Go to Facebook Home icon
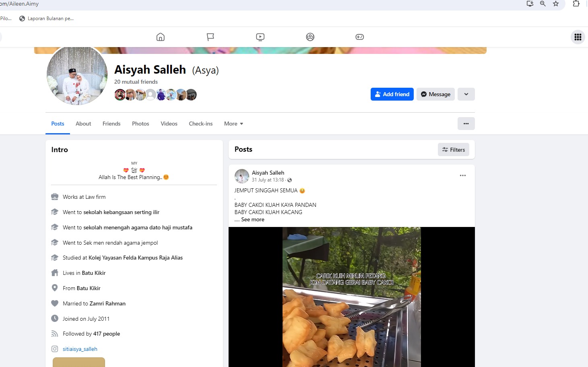Viewport: 588px width, 367px height. coord(160,37)
